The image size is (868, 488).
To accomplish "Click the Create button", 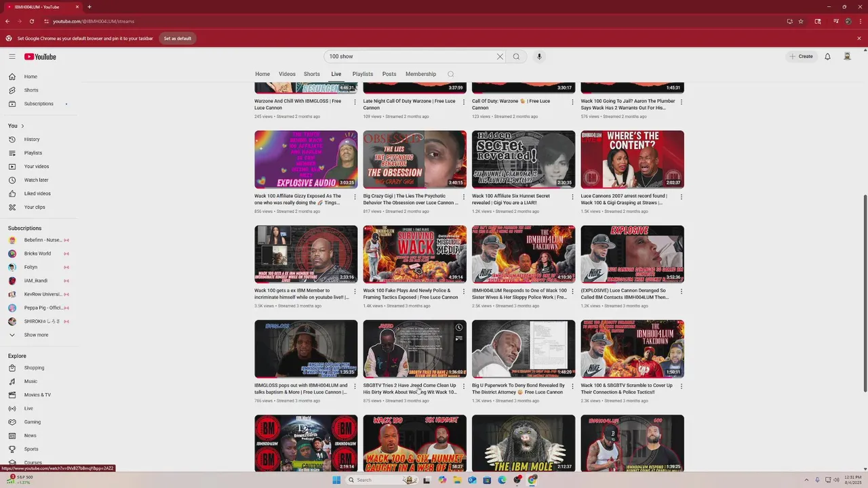I will [x=801, y=57].
